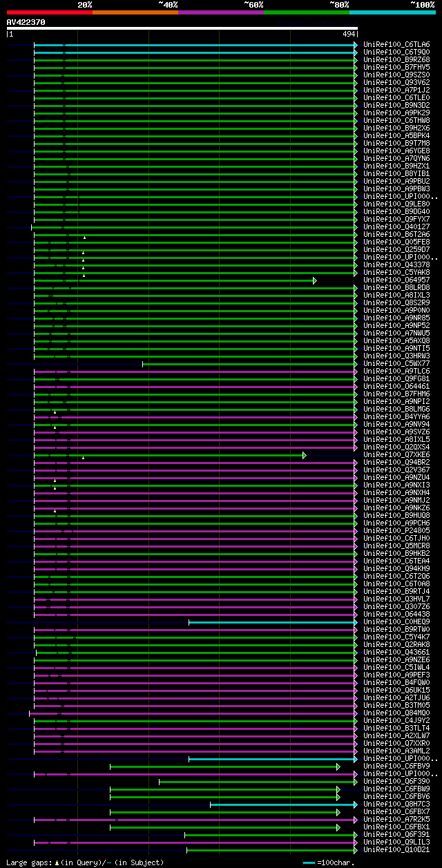Click label UniRef100_Q94KH9
The height and width of the screenshot is (868, 442).
(396, 569)
